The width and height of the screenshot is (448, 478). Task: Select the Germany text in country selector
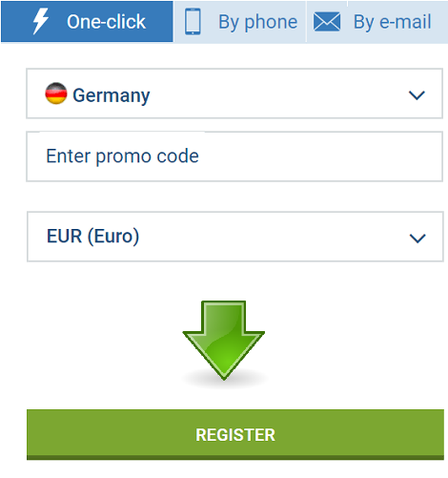112,95
